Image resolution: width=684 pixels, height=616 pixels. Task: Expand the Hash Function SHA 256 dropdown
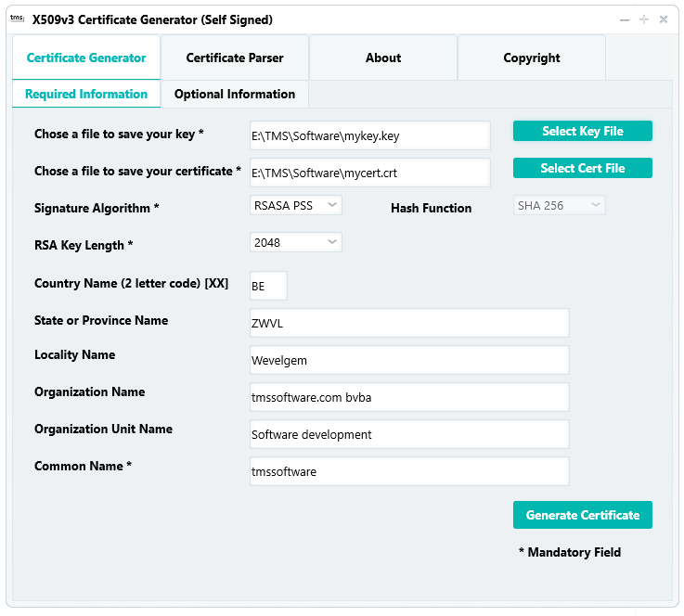pyautogui.click(x=560, y=205)
